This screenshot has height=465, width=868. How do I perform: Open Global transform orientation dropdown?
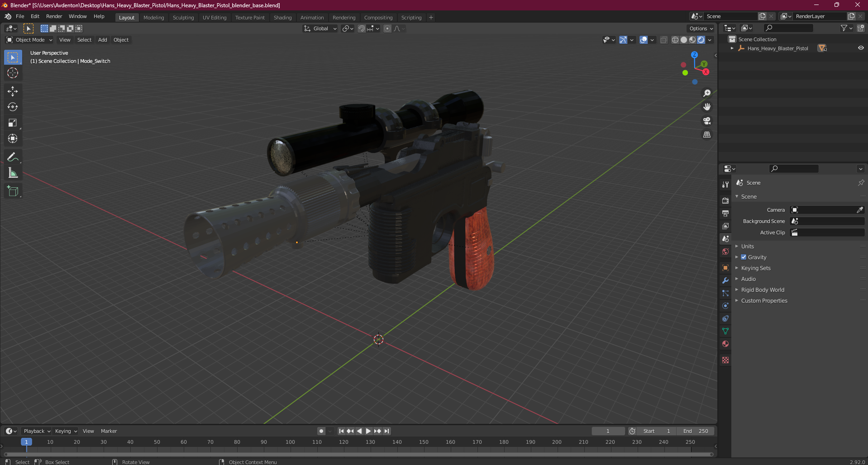(x=320, y=28)
